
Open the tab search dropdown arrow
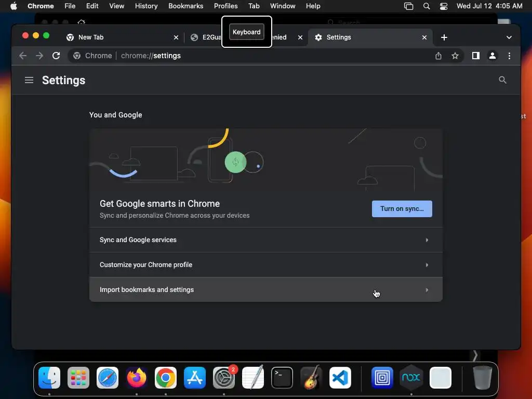tap(509, 37)
